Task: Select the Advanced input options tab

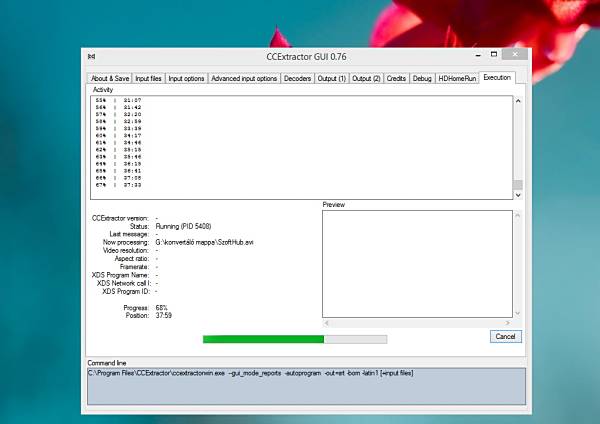Action: [244, 78]
